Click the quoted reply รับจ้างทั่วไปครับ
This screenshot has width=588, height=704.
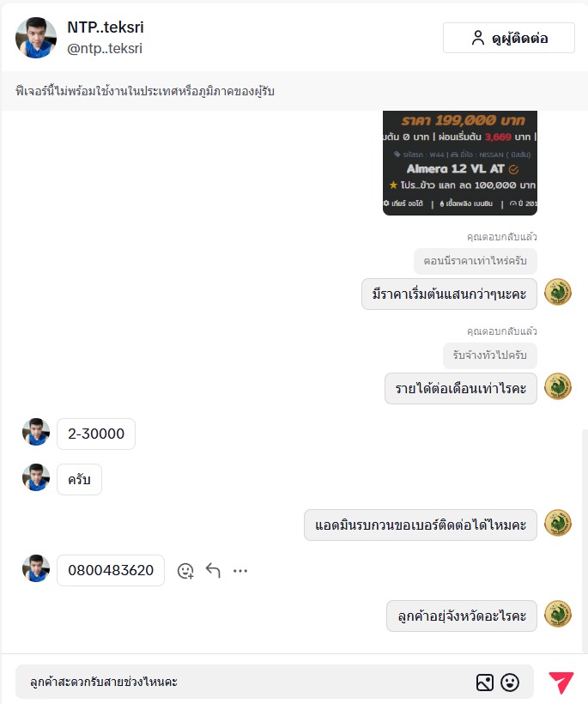[489, 355]
